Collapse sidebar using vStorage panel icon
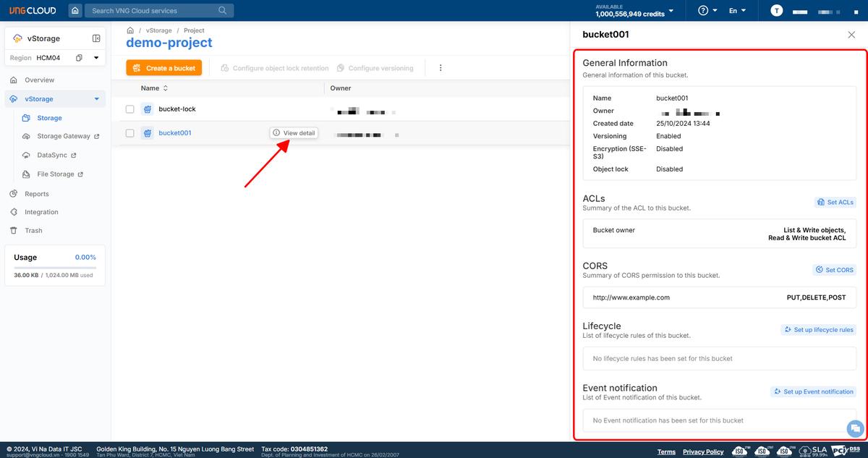The height and width of the screenshot is (458, 868). (96, 38)
